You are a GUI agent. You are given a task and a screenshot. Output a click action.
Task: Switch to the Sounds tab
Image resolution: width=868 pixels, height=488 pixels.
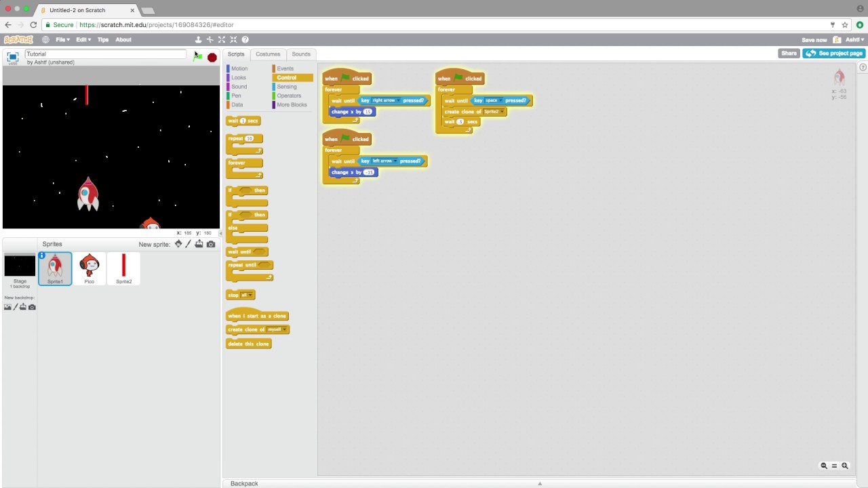coord(301,54)
